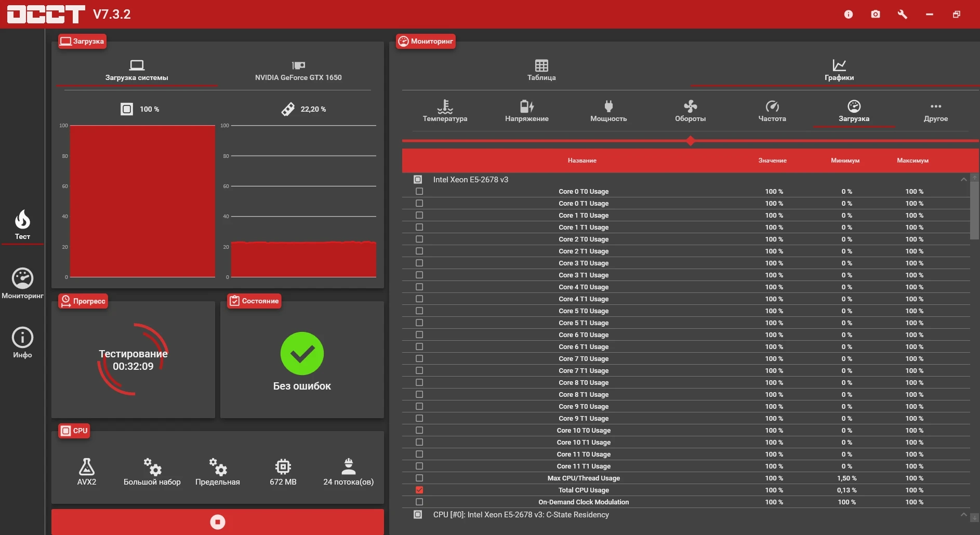Collapse the Intel Xeon E5-2678 v3 group
980x535 pixels.
tap(964, 179)
